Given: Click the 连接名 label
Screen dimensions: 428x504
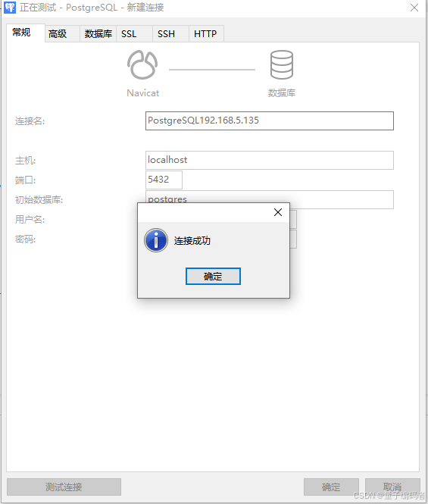Looking at the screenshot, I should 30,121.
